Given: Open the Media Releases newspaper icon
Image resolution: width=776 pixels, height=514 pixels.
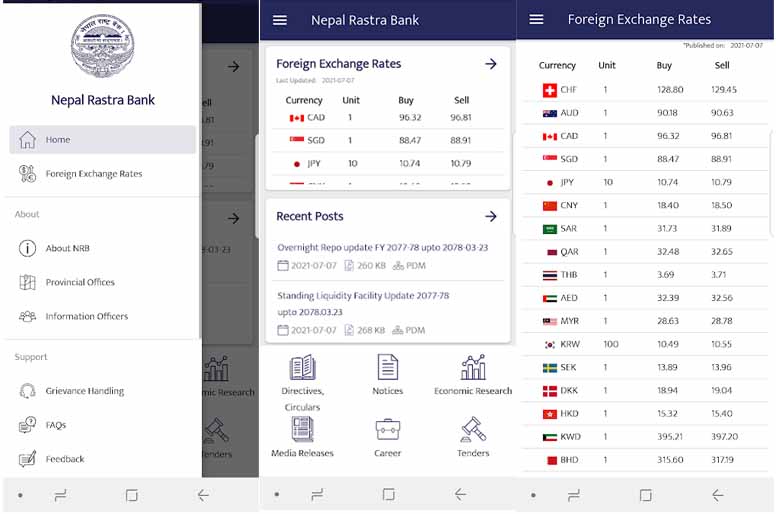Looking at the screenshot, I should (302, 429).
